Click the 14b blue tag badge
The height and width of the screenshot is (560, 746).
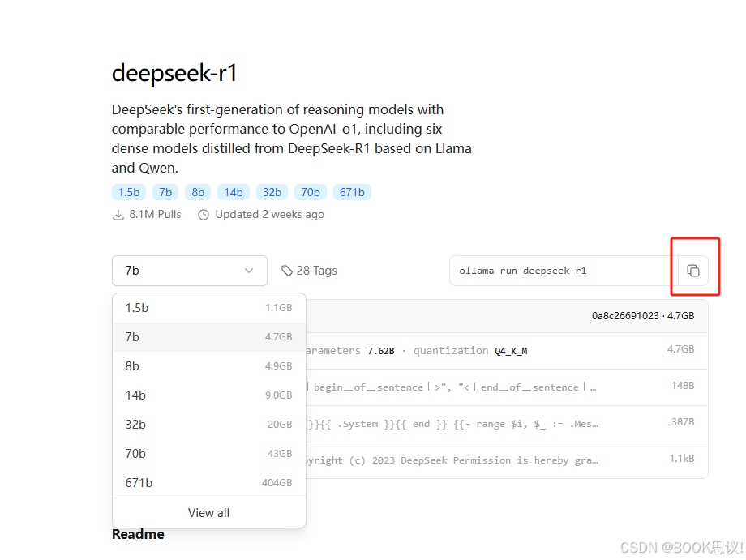(234, 192)
